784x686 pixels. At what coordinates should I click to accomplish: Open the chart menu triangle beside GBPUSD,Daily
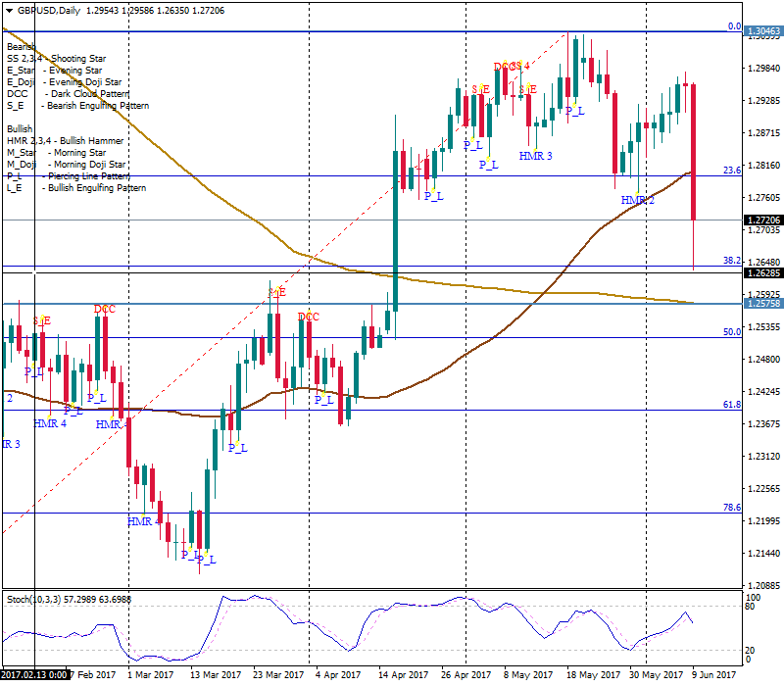coord(8,9)
